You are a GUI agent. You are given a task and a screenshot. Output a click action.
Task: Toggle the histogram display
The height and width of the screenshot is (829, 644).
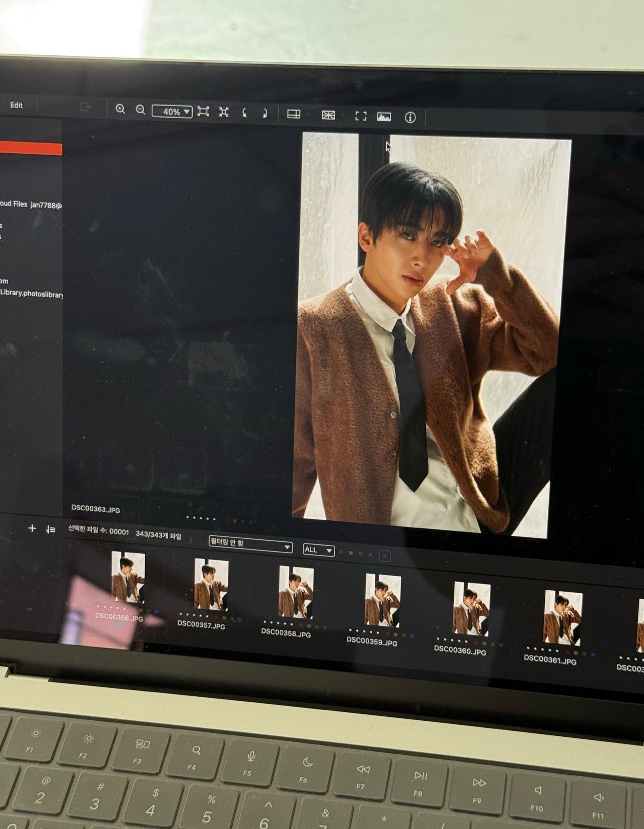(x=384, y=117)
